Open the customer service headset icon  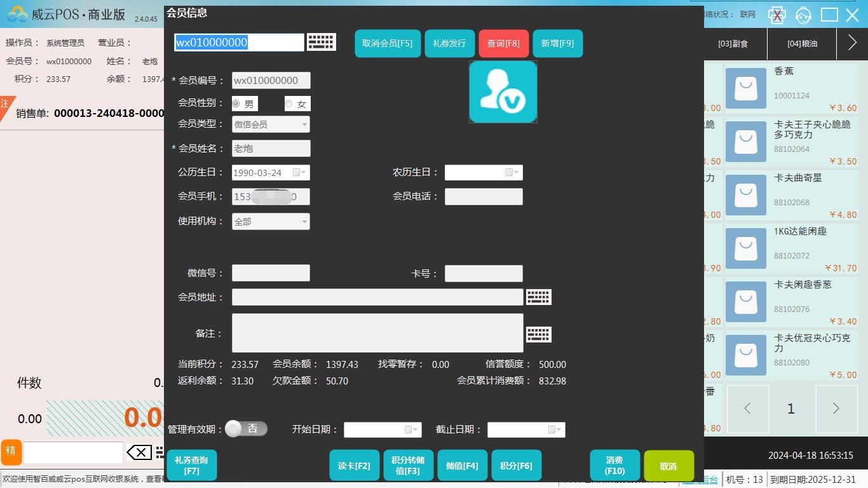coord(803,15)
